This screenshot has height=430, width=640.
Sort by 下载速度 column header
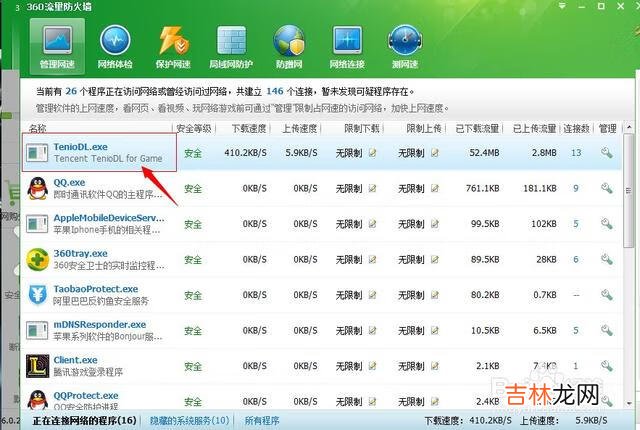(249, 129)
